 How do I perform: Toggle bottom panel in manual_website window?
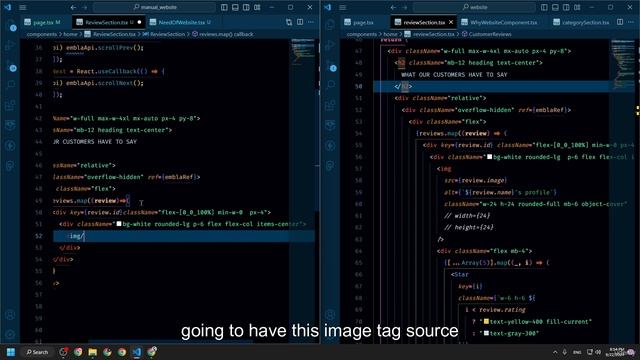[x=235, y=7]
